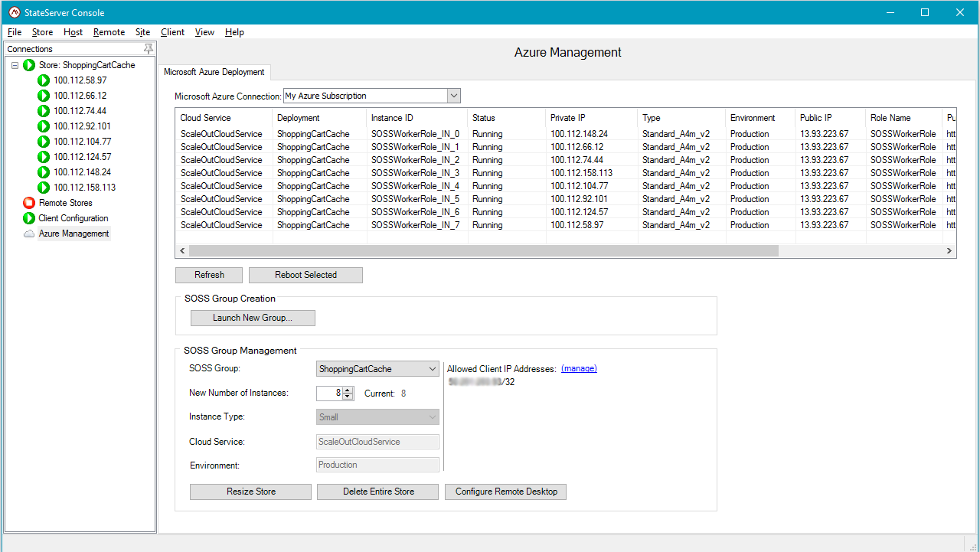
Task: Open the View menu
Action: coord(205,32)
